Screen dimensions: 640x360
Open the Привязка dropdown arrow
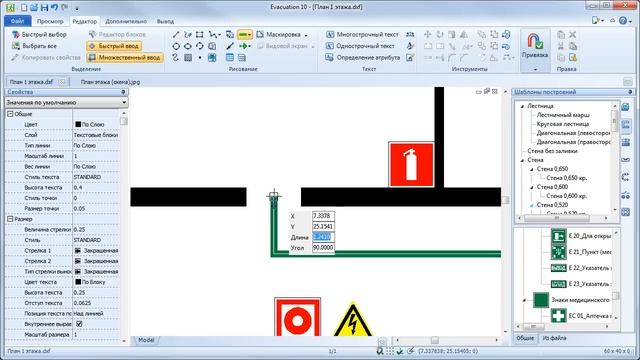pos(535,69)
